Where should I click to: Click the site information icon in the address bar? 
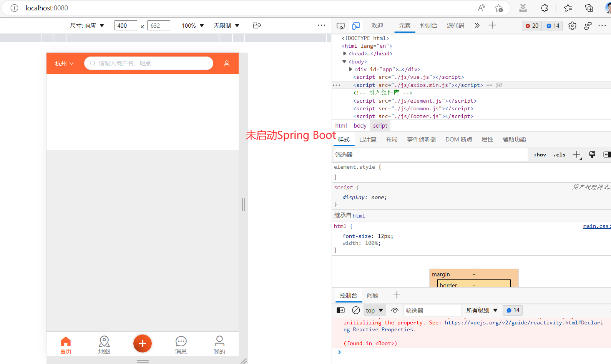click(14, 8)
